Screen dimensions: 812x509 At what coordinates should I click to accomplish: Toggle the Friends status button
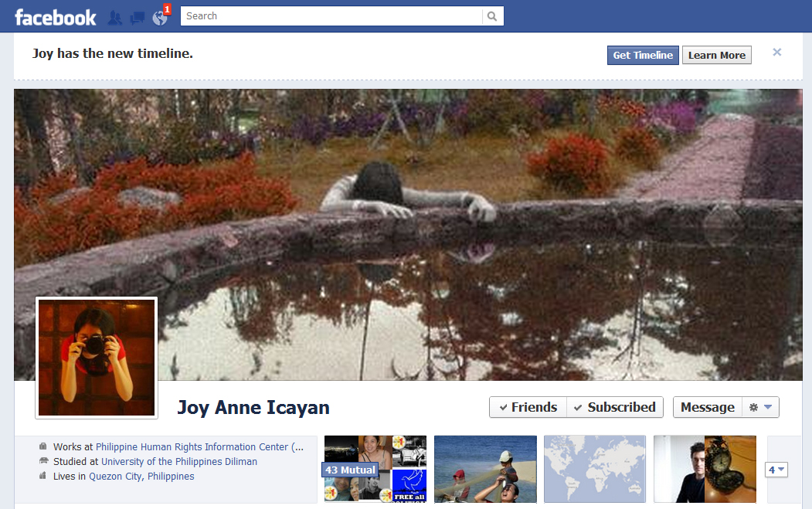pyautogui.click(x=528, y=407)
